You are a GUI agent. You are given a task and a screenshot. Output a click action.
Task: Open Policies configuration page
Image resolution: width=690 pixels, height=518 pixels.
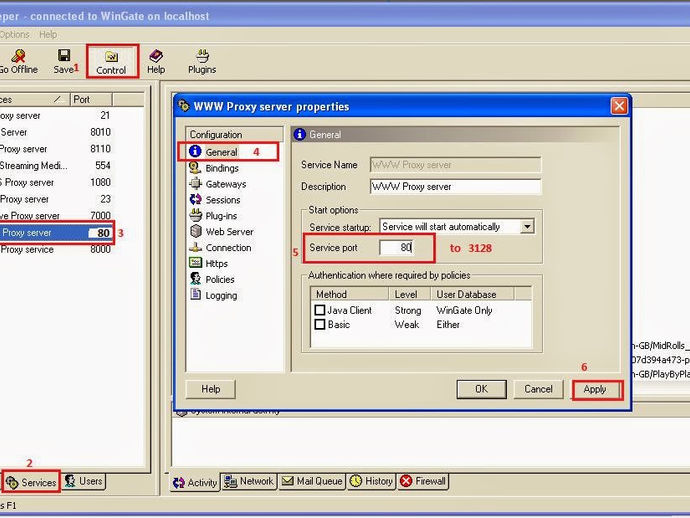pyautogui.click(x=212, y=279)
